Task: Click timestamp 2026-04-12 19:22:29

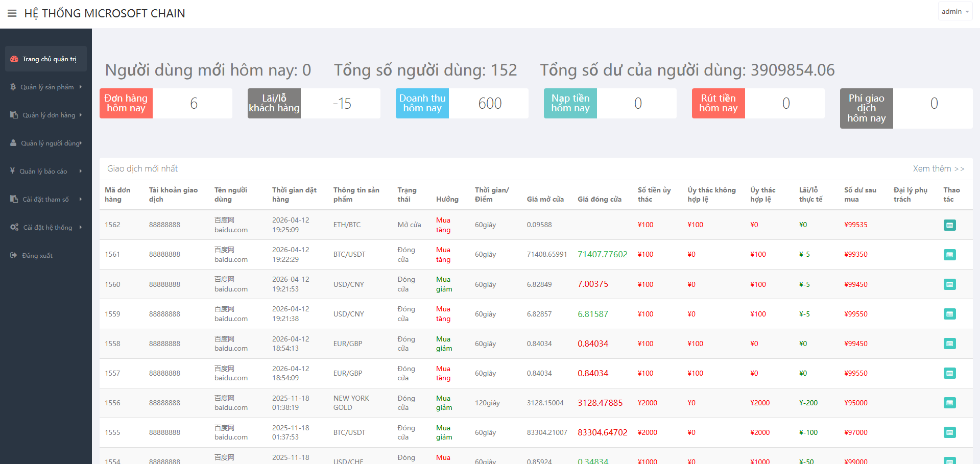Action: [x=291, y=254]
